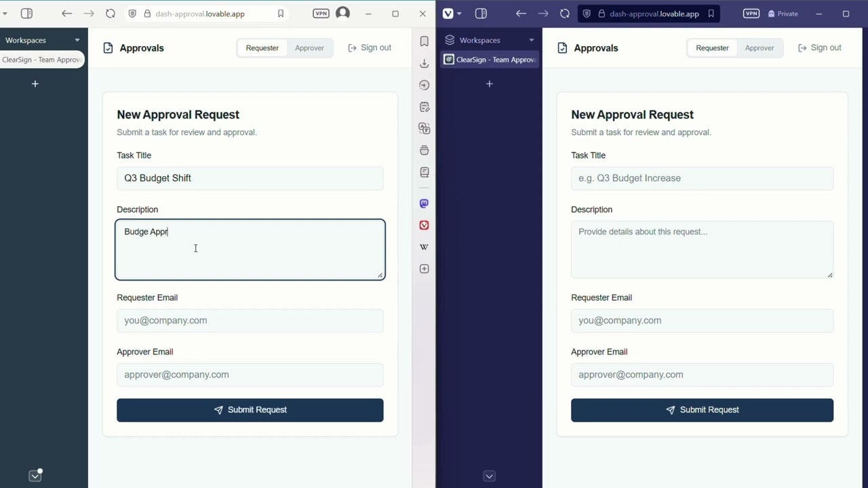
Task: Focus Description textarea in right window
Action: click(x=702, y=249)
